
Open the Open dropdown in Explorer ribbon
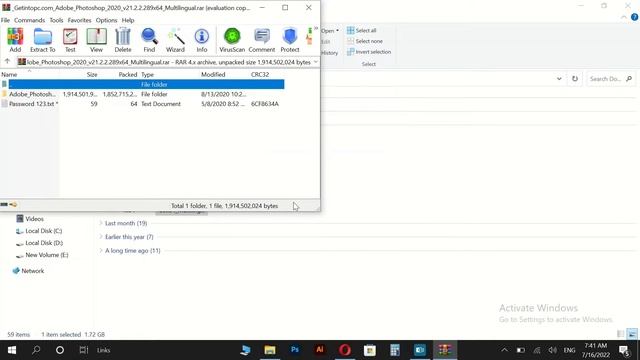[330, 31]
